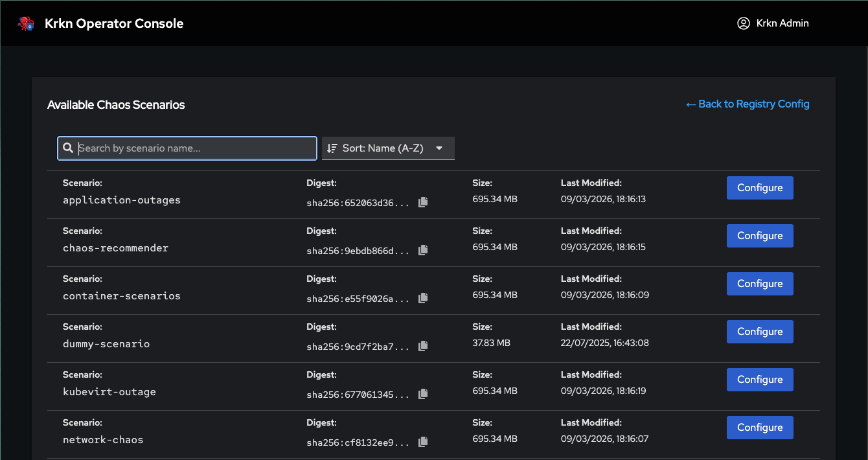
Task: Click the magnifier icon in search box
Action: coord(68,148)
